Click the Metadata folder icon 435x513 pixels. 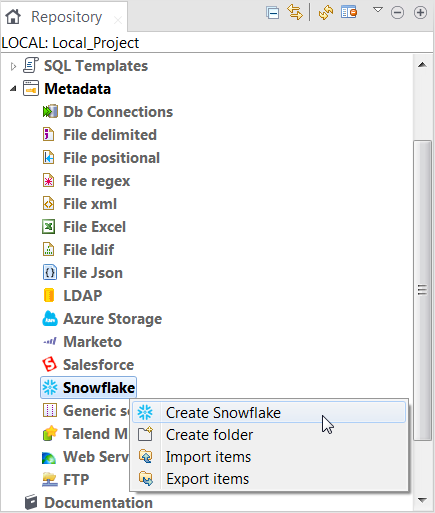coord(31,88)
